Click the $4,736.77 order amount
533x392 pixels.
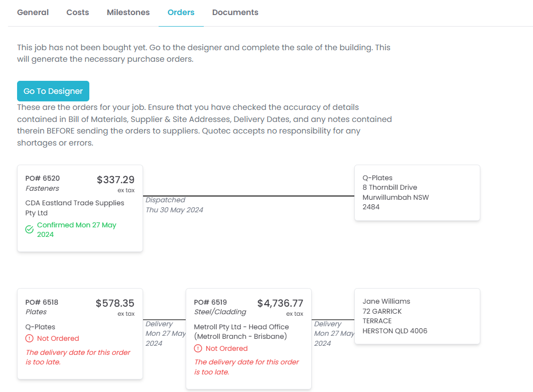coord(280,303)
